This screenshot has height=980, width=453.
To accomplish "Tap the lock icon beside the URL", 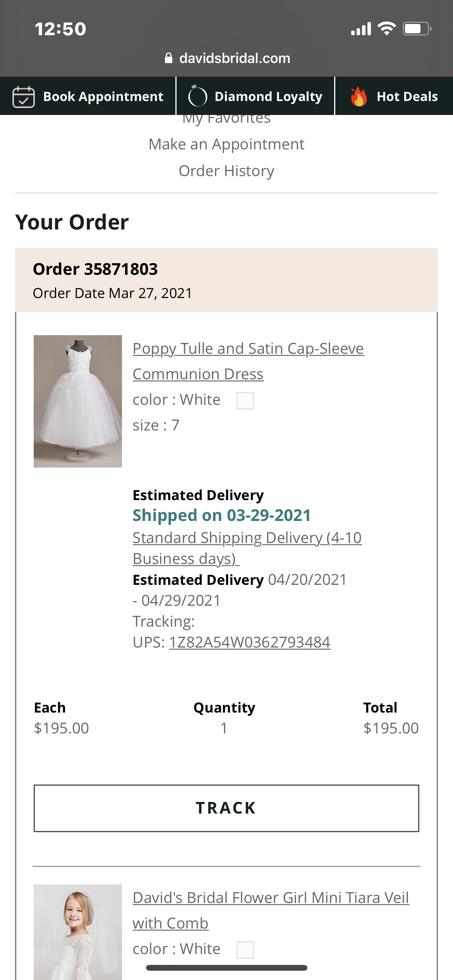I will (x=168, y=58).
